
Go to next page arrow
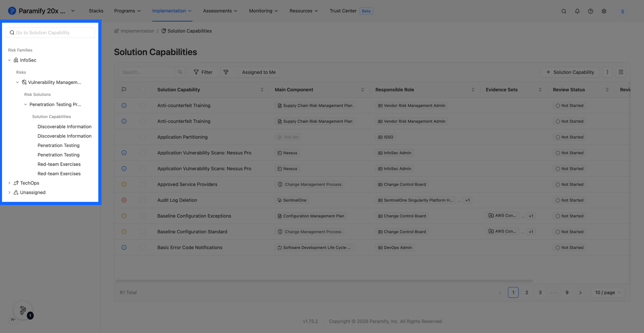click(x=580, y=292)
